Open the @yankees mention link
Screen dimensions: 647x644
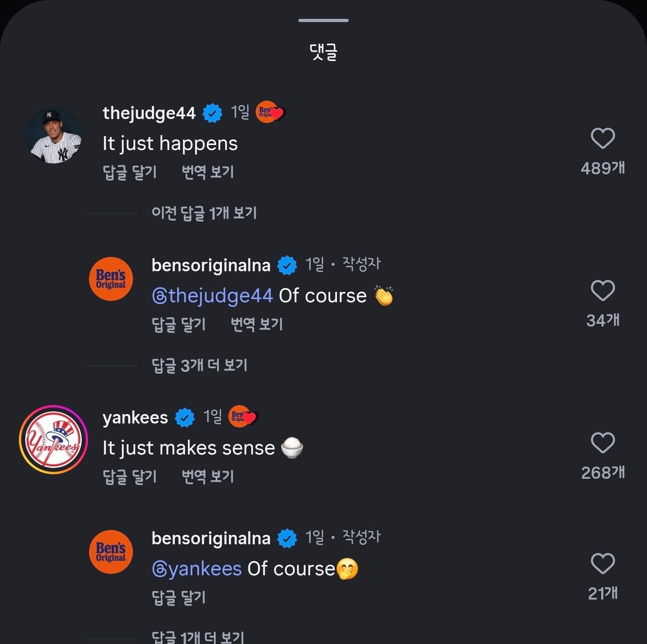[197, 569]
